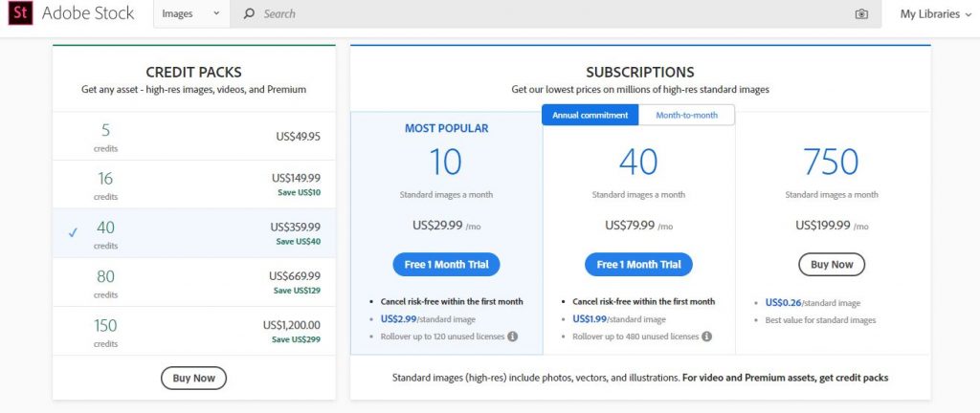The width and height of the screenshot is (980, 413).
Task: Click the US$1.99/standard image text
Action: 620,319
